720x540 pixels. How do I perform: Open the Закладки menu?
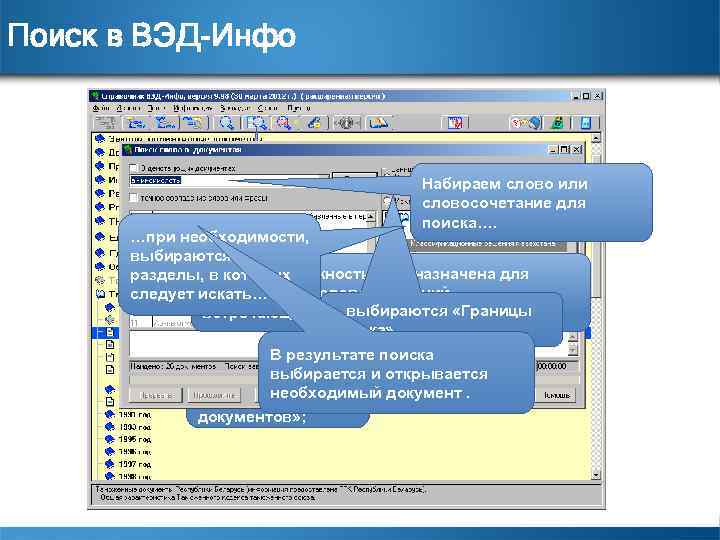[x=235, y=108]
